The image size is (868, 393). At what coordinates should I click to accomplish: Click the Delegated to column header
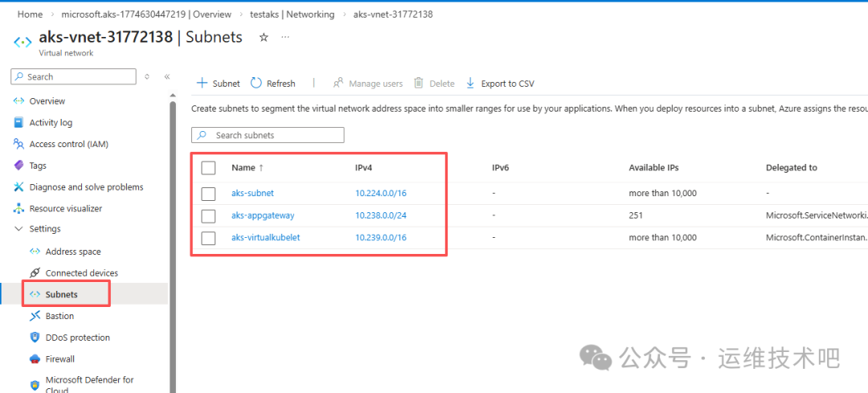[791, 167]
